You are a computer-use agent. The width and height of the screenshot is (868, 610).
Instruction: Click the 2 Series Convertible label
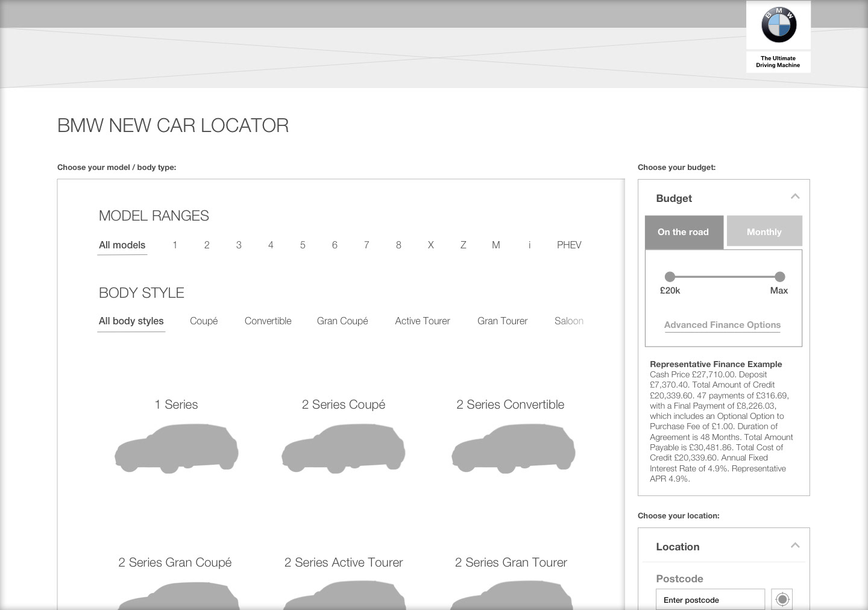pos(511,404)
